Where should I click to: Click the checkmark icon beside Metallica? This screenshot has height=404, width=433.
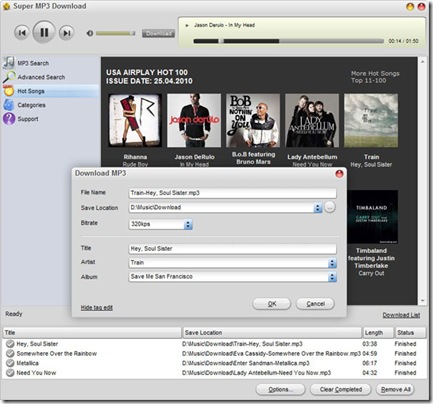point(10,363)
